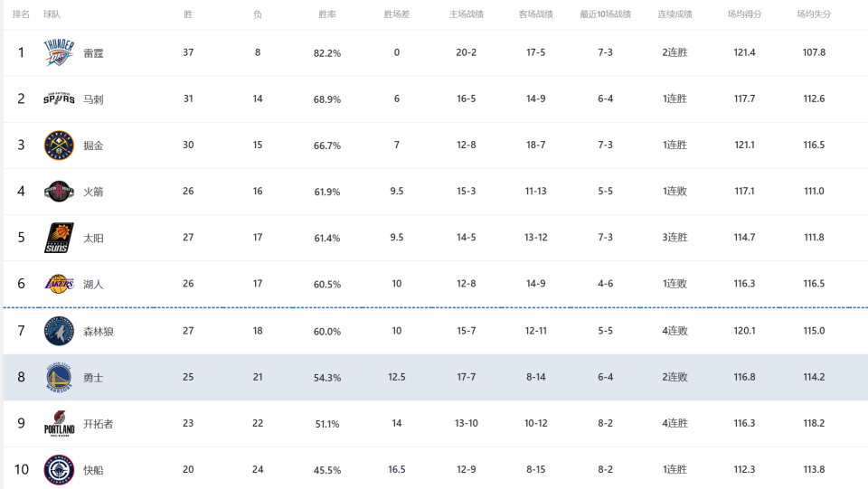This screenshot has width=868, height=489.
Task: Click the Spurs team logo
Action: 60,99
